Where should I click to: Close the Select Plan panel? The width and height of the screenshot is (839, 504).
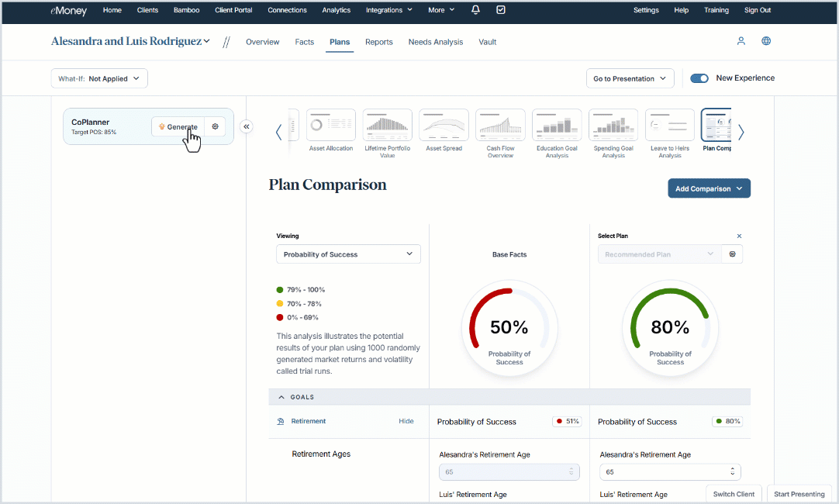click(739, 235)
